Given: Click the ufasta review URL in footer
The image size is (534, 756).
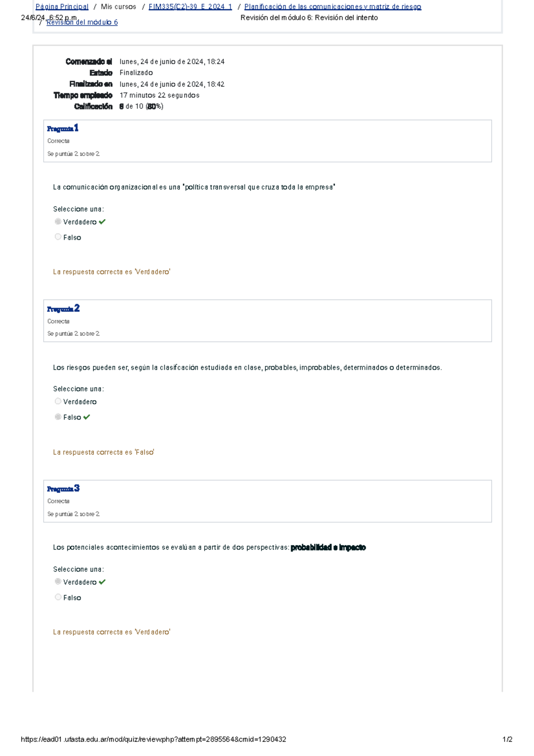Looking at the screenshot, I should 153,740.
